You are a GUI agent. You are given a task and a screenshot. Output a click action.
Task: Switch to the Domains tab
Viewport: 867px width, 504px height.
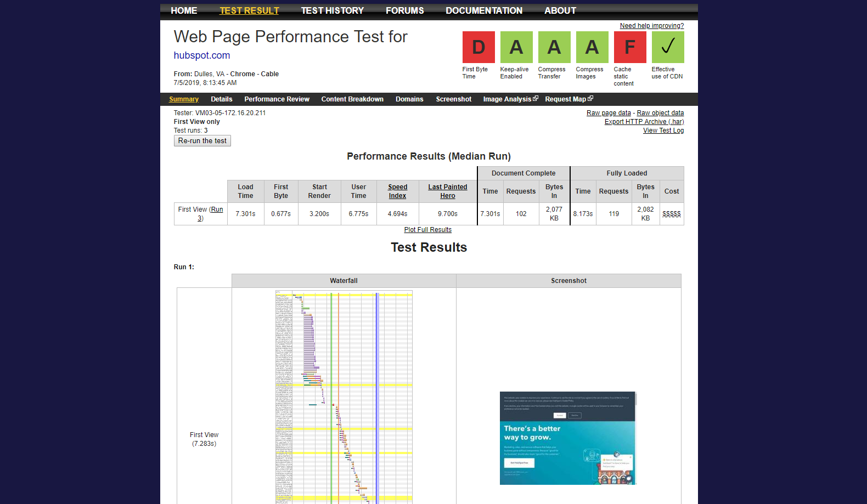pyautogui.click(x=409, y=99)
